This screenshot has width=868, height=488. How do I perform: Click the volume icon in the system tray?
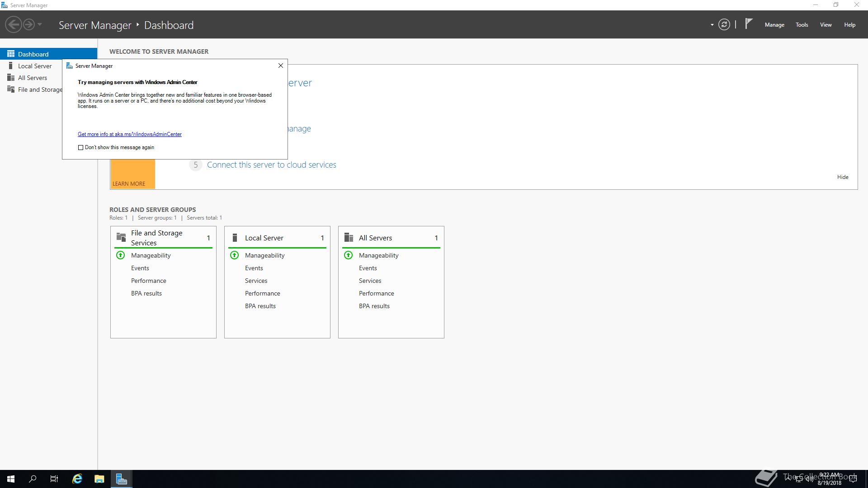point(809,479)
